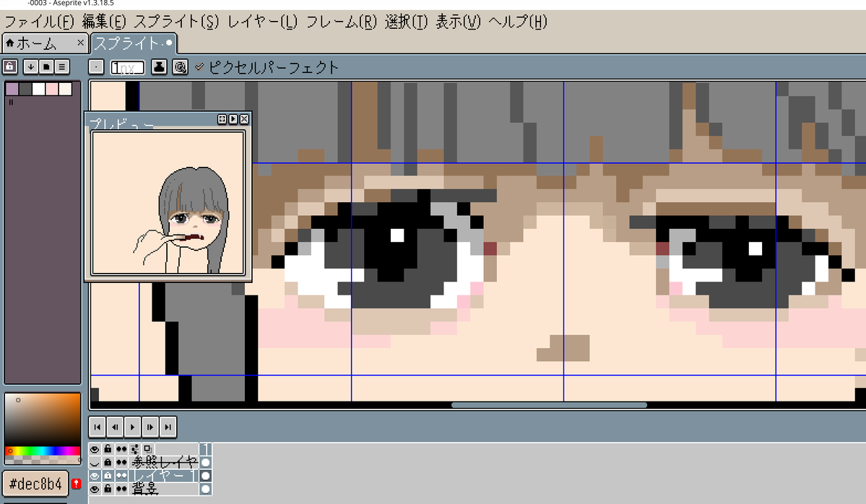The width and height of the screenshot is (866, 504).
Task: Open the 選択(T) menu
Action: tap(406, 22)
